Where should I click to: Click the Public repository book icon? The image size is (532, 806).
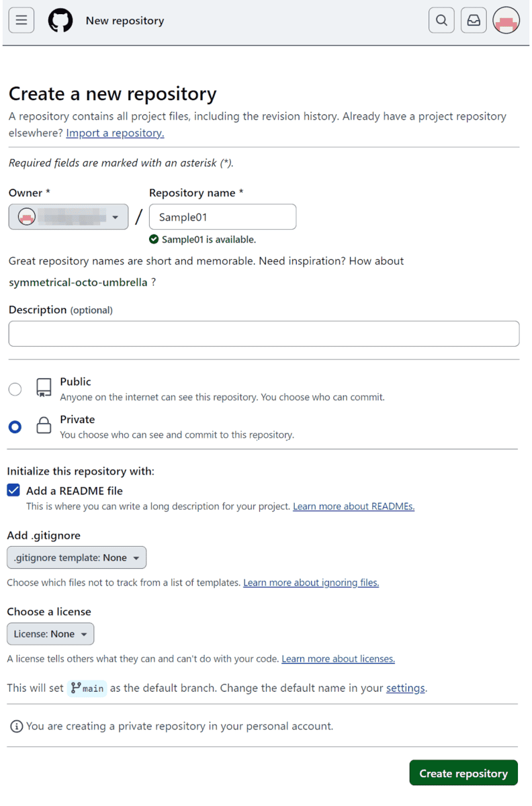point(44,388)
